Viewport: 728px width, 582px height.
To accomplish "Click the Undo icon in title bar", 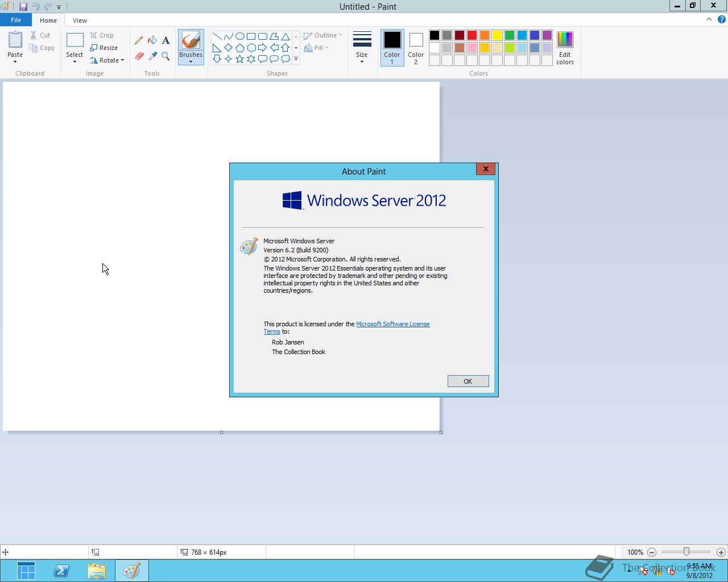I will [x=36, y=7].
